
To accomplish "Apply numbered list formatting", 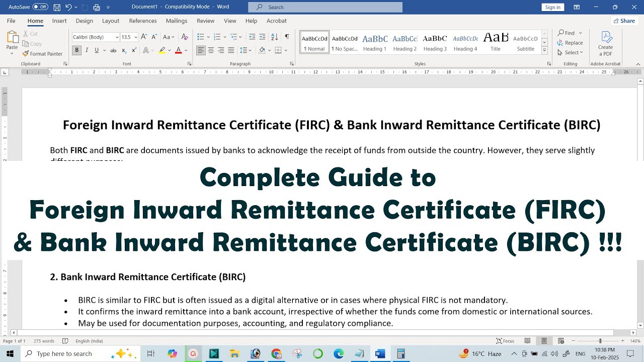I will (x=216, y=37).
